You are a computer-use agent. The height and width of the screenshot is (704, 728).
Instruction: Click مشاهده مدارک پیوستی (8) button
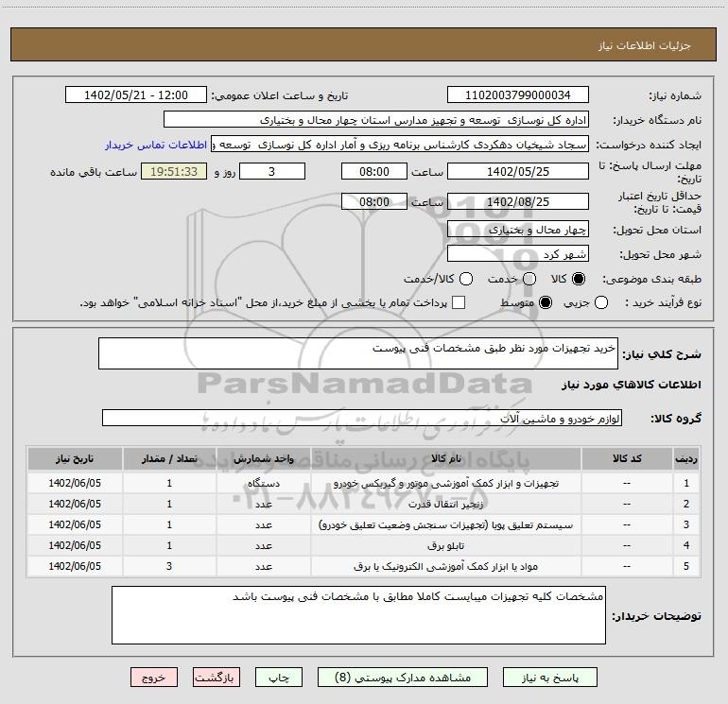coord(403,678)
